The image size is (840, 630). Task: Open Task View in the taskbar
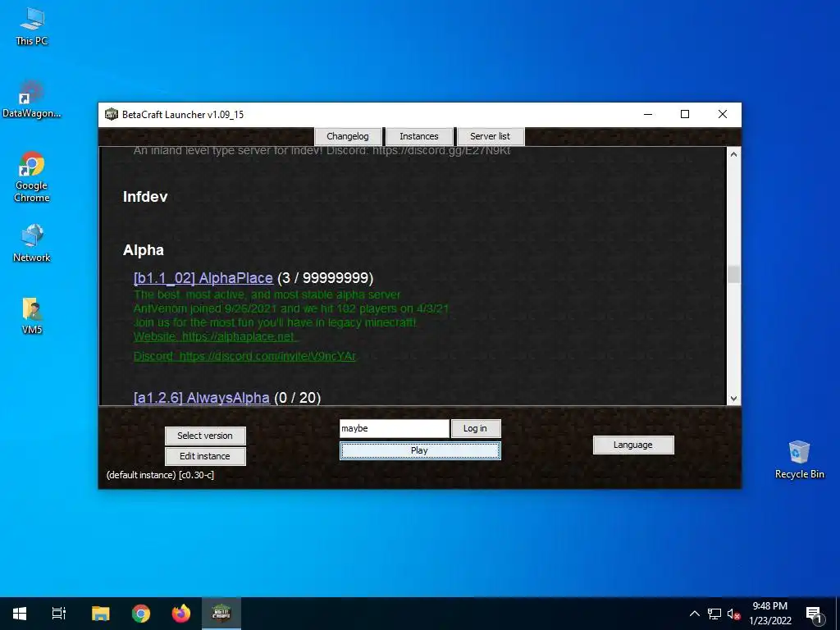59,614
